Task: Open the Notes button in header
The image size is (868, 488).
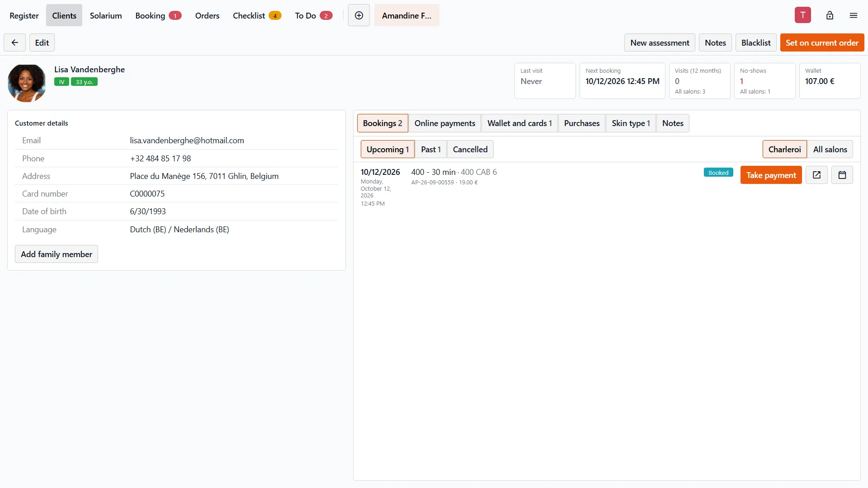Action: coord(715,42)
